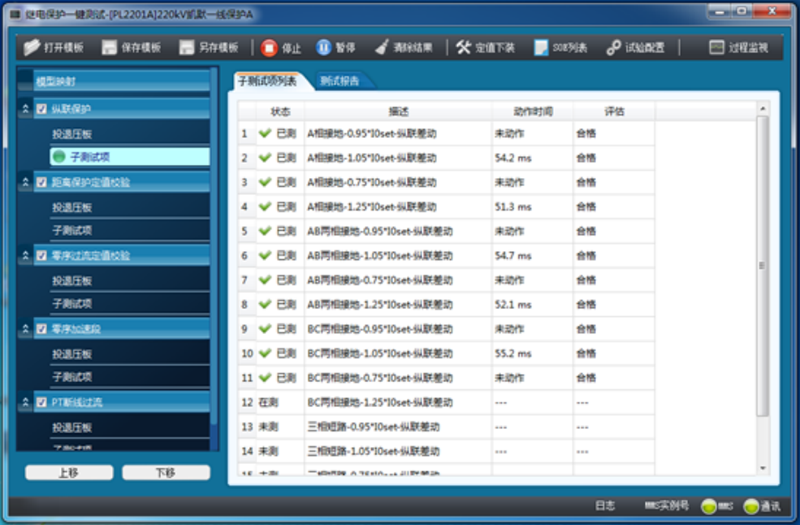Click the 下移 (move down) button
The width and height of the screenshot is (800, 525).
click(x=166, y=472)
